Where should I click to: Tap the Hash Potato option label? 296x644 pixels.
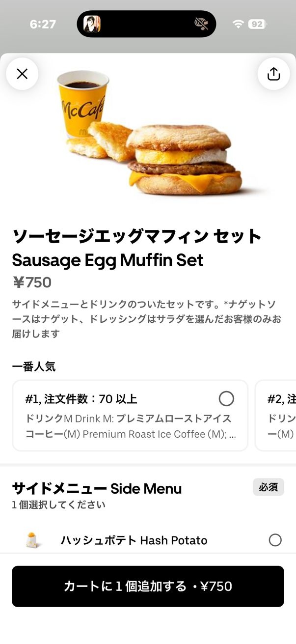(134, 540)
